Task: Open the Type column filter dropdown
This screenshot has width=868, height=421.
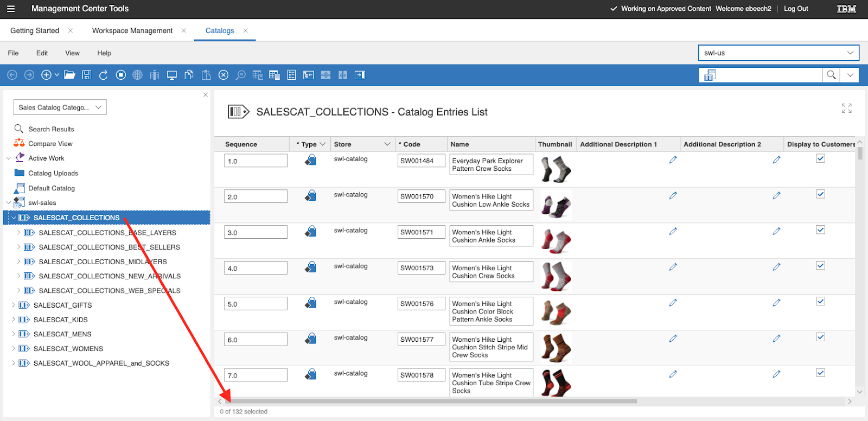Action: coord(323,144)
